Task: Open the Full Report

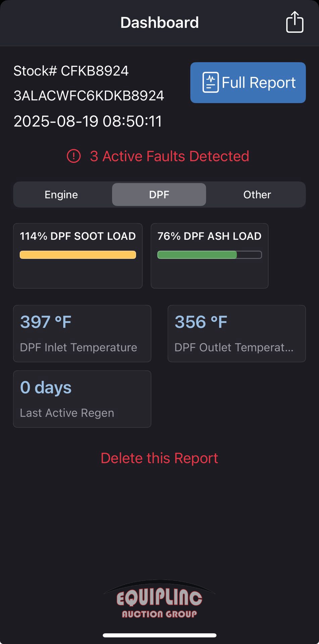Action: [x=248, y=83]
